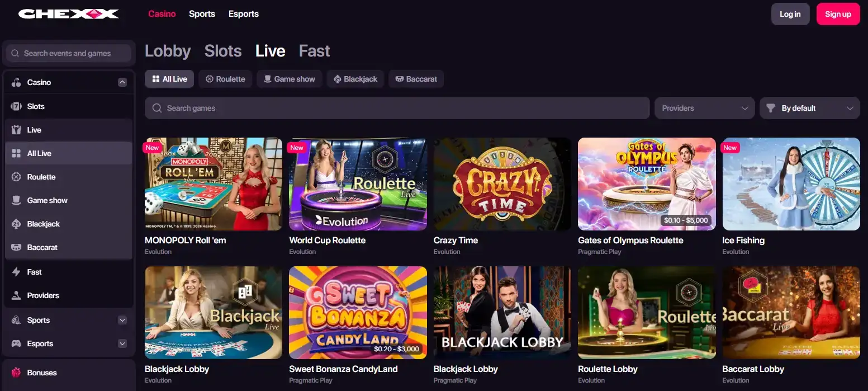This screenshot has width=868, height=391.
Task: Open the Sweet Bonanza CandyLand thumbnail
Action: [x=358, y=313]
